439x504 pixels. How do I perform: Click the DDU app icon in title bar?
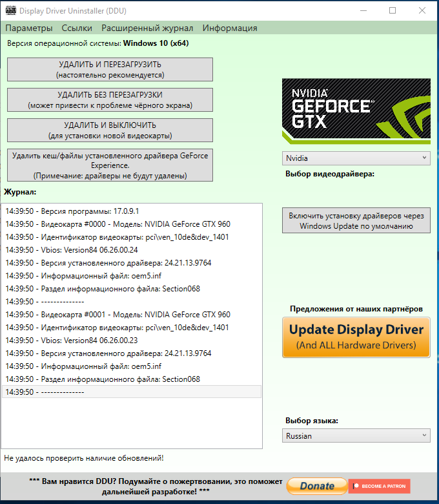point(10,10)
